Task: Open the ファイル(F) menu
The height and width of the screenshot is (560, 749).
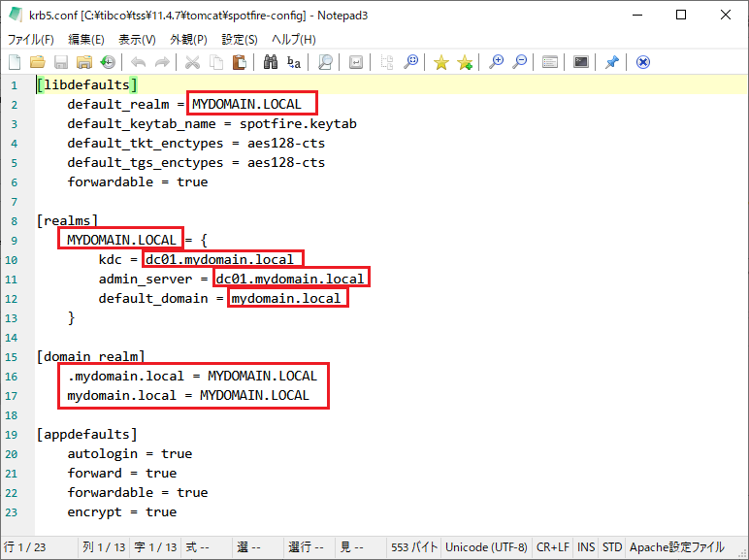Action: 31,39
